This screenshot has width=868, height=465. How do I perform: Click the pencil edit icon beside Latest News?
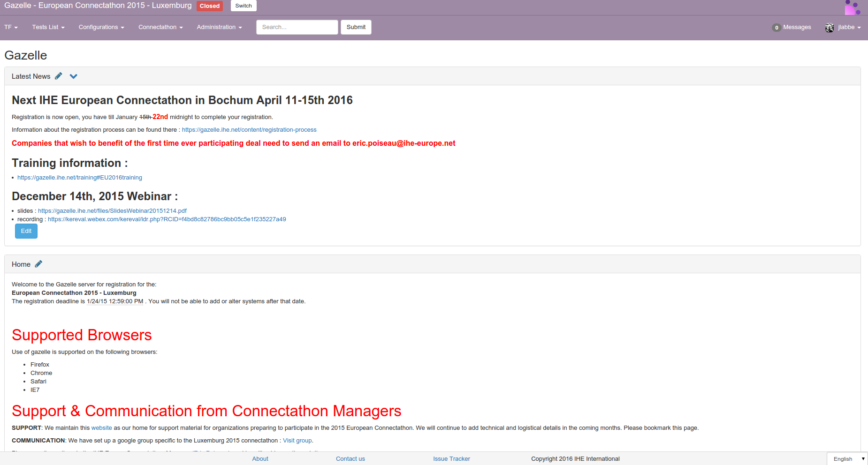click(x=59, y=76)
